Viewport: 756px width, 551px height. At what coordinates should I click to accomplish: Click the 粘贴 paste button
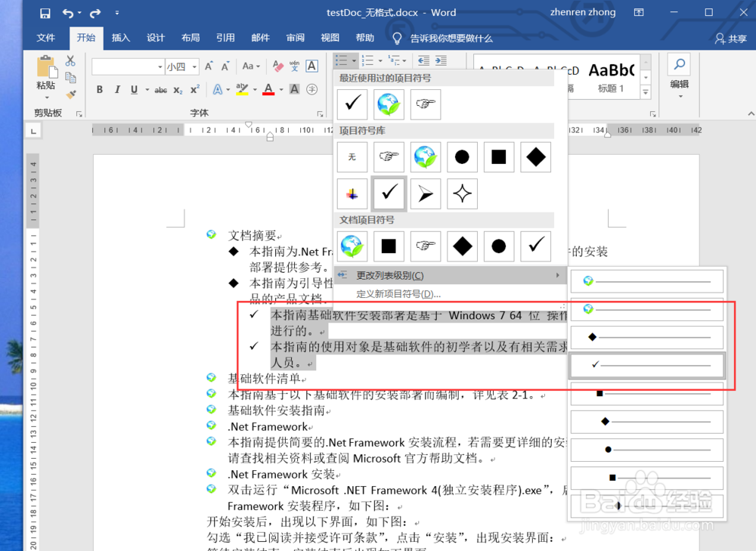tap(46, 77)
